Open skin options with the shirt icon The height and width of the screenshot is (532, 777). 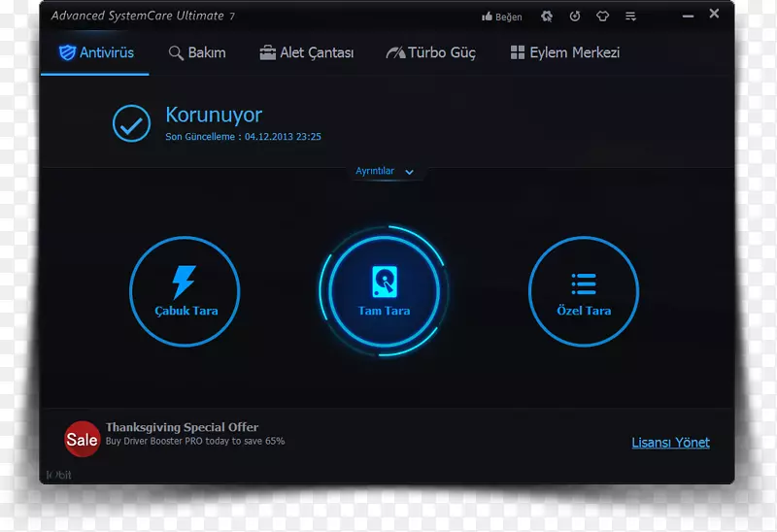pos(602,17)
